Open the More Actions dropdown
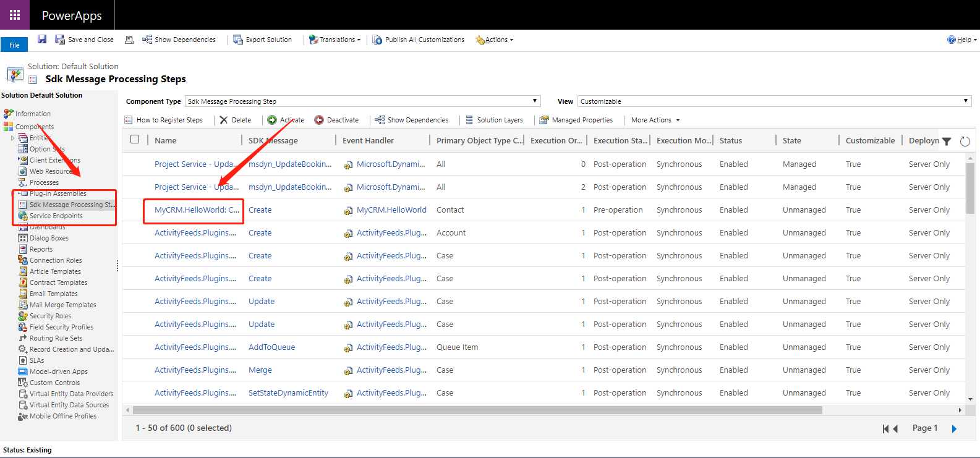Screen dimensions: 980x458 [x=655, y=120]
